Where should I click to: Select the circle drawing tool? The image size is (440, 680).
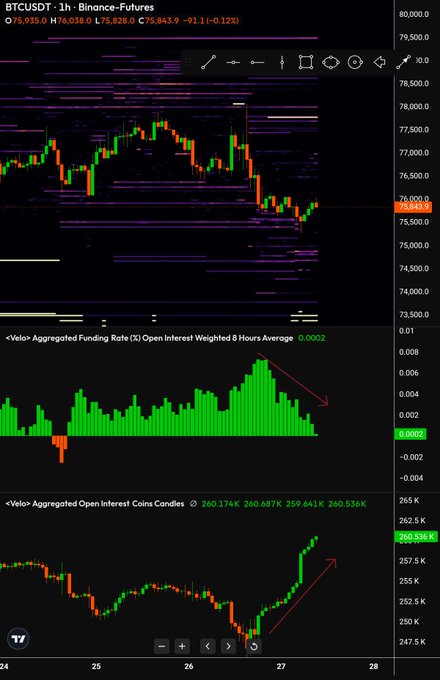355,62
